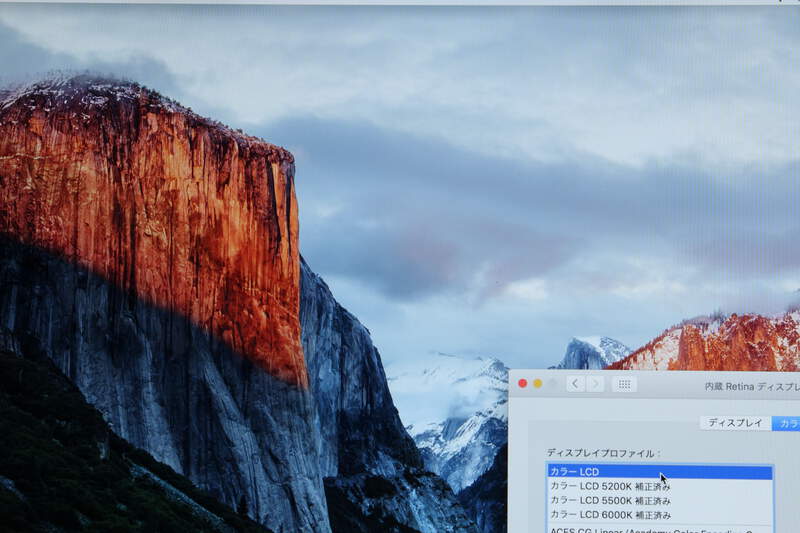Viewport: 800px width, 533px height.
Task: Select the ACES CG Linear profile
Action: click(660, 530)
